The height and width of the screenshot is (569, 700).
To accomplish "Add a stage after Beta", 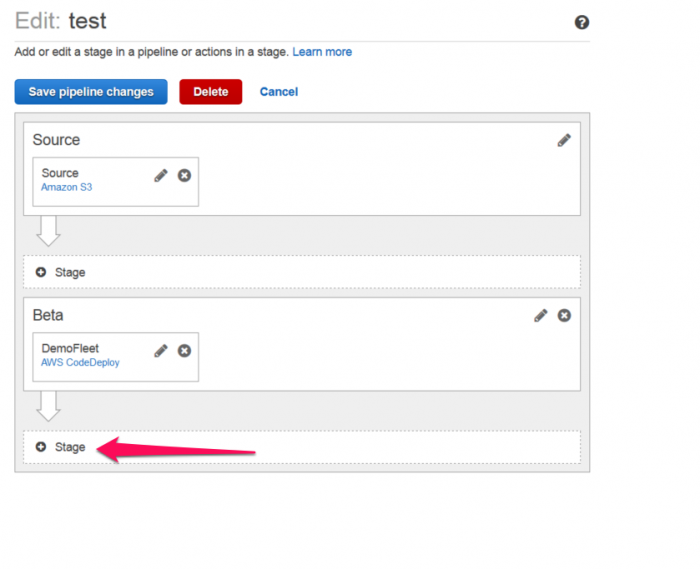I will tap(302, 447).
